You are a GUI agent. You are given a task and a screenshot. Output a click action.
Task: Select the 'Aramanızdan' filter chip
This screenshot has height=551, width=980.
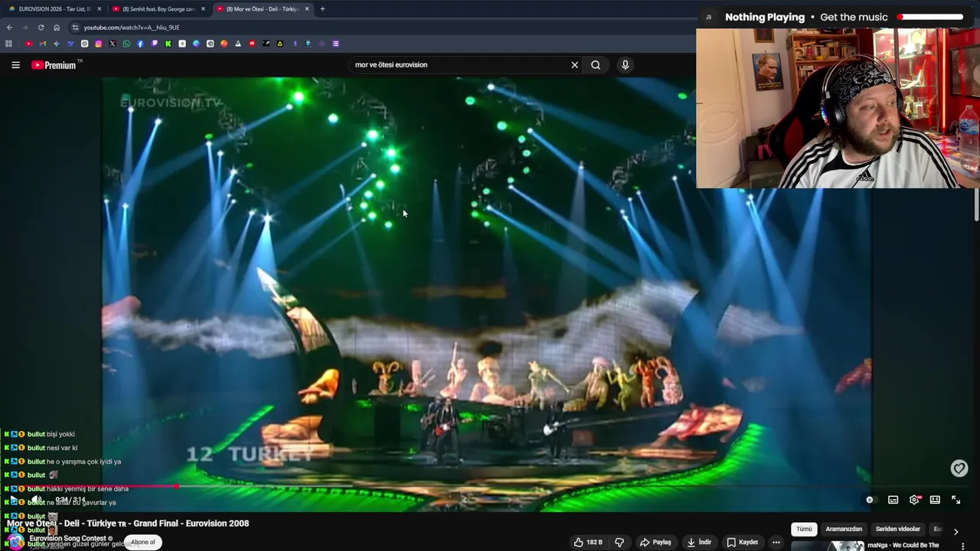844,529
